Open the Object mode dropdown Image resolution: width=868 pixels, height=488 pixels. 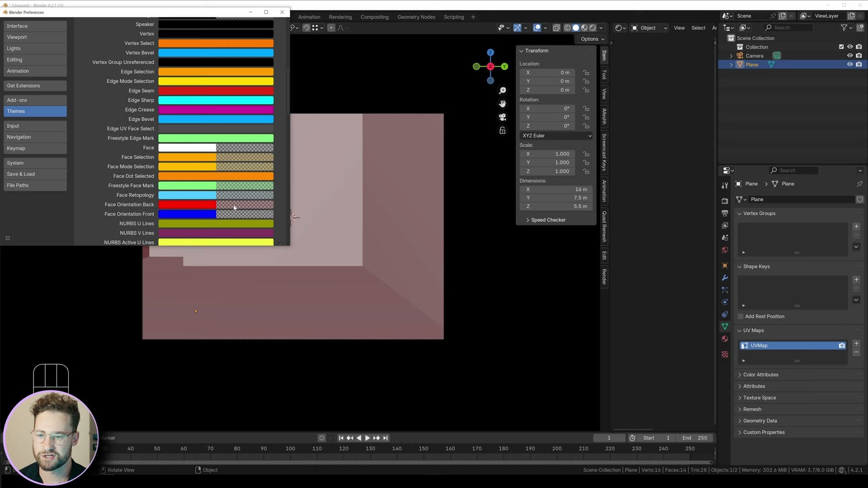(649, 28)
